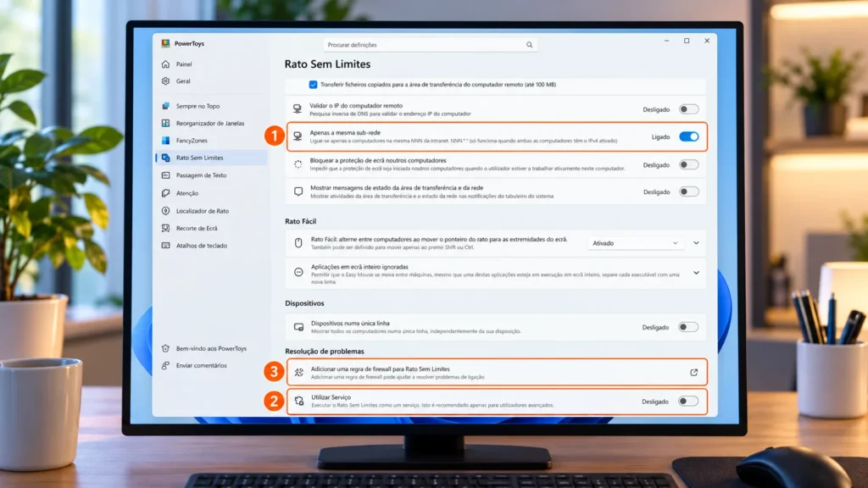This screenshot has width=868, height=488.
Task: Click the Sempre no Topo icon
Action: (165, 106)
